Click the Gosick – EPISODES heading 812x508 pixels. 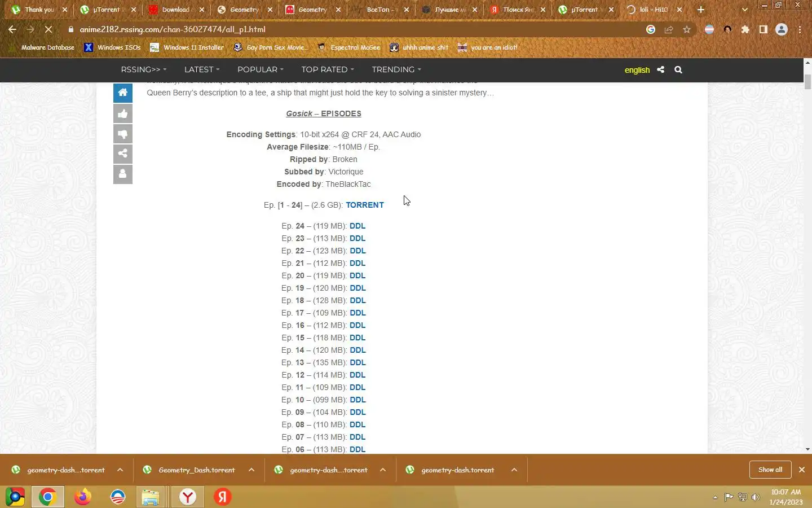[324, 113]
